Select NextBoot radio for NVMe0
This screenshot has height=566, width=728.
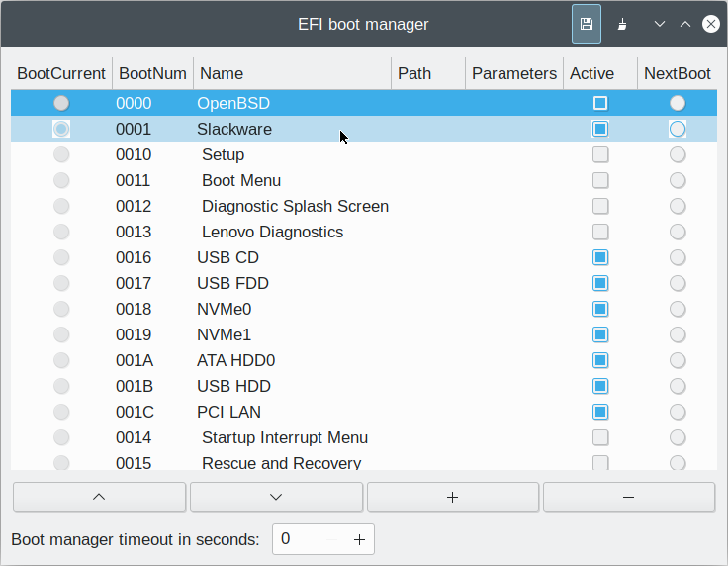[678, 309]
